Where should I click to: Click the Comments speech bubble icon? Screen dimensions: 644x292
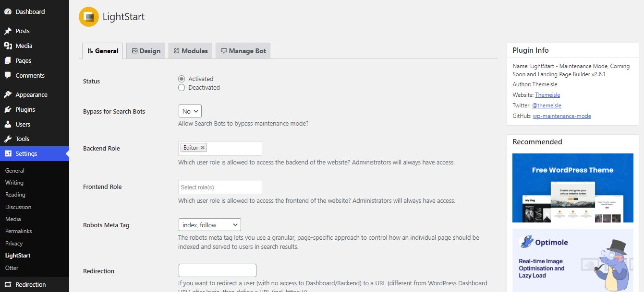pos(8,76)
